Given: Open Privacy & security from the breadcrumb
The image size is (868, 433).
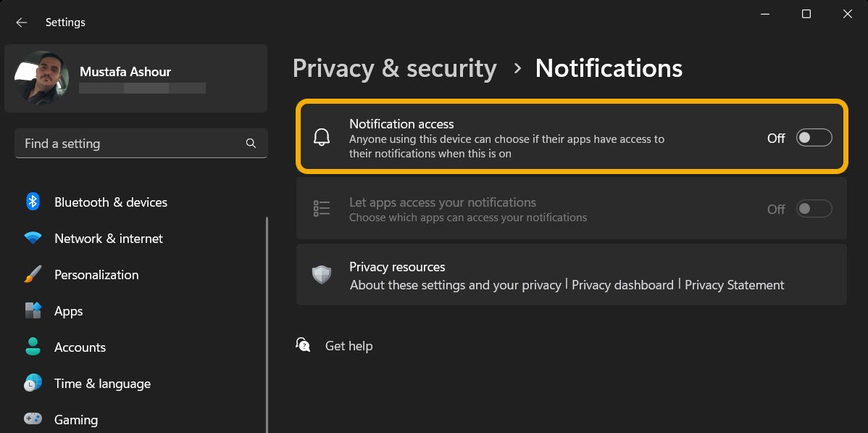Looking at the screenshot, I should pos(394,67).
